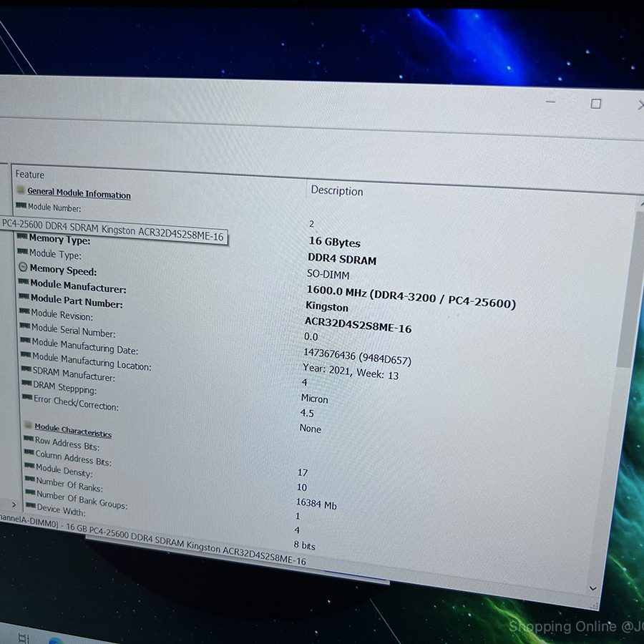Screen dimensions: 644x644
Task: Click the SO-DIMM value
Action: click(328, 274)
